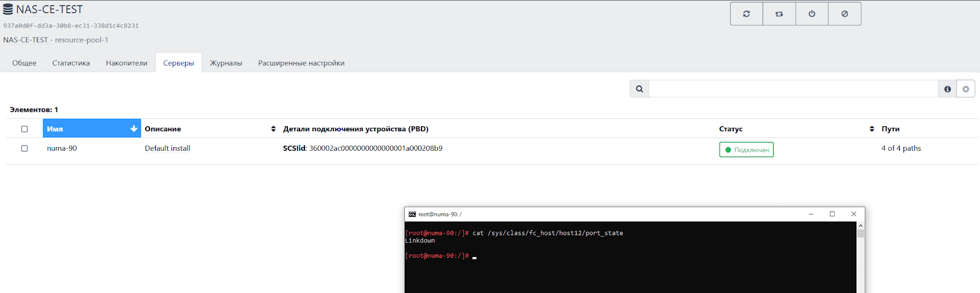
Task: Sort by the Имя column arrow
Action: pyautogui.click(x=134, y=129)
